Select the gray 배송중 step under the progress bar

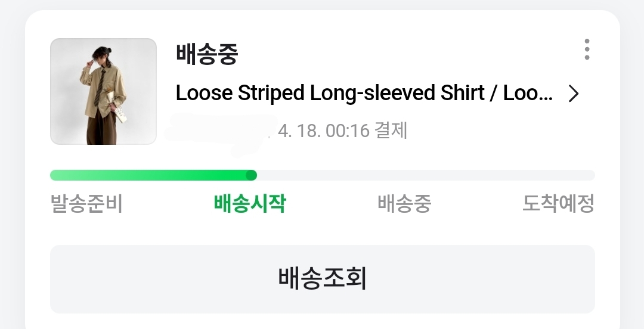[x=404, y=204]
